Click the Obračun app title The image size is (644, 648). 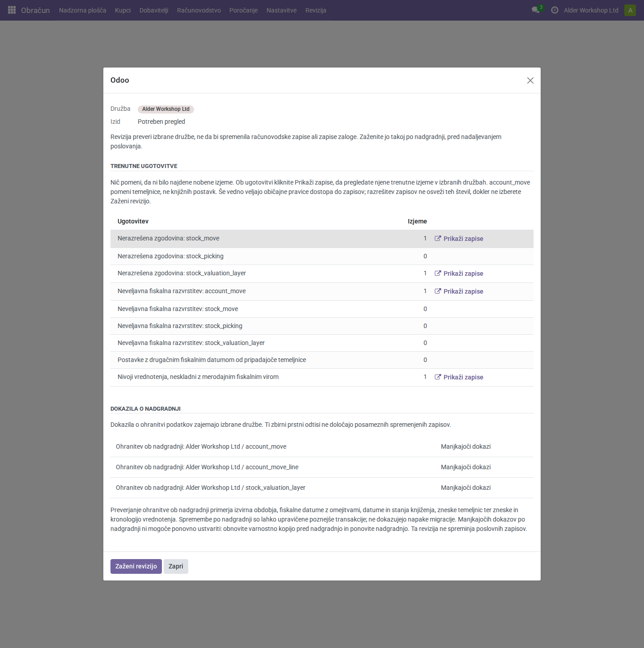coord(35,10)
